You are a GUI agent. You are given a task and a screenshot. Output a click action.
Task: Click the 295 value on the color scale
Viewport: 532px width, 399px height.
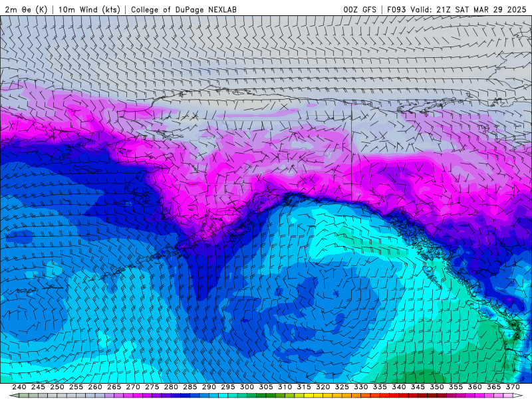coord(228,387)
